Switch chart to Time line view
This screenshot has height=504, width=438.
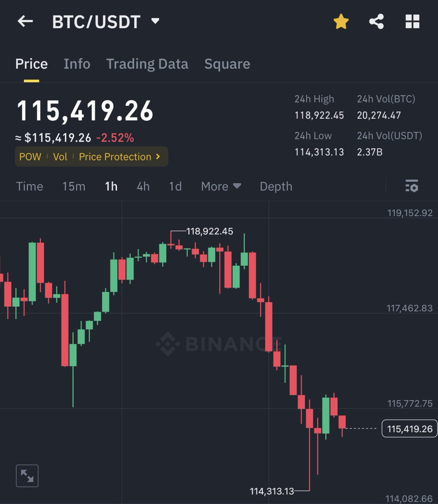29,186
